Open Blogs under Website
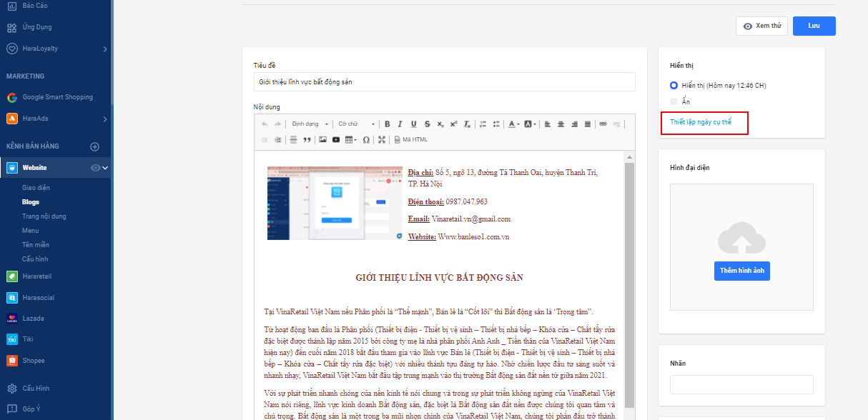 [31, 202]
